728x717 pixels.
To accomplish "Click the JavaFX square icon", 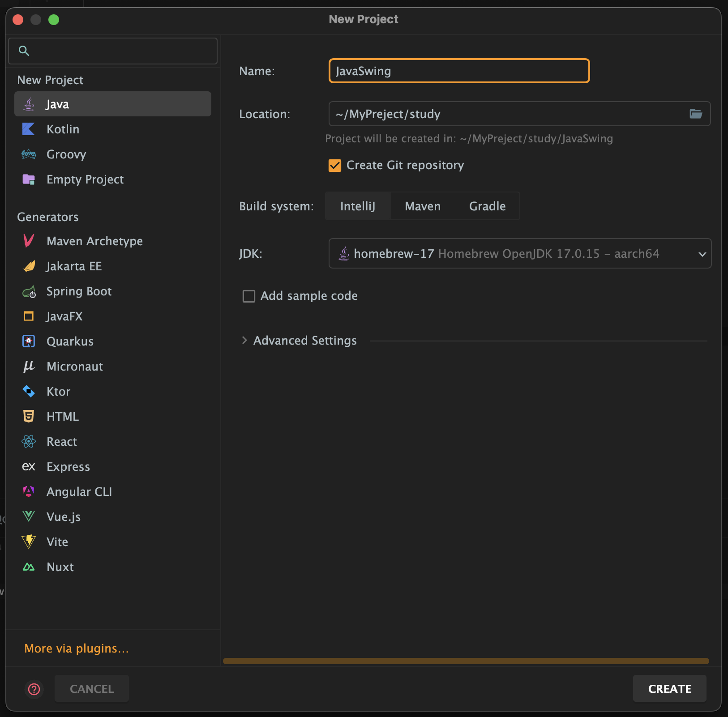I will [29, 316].
